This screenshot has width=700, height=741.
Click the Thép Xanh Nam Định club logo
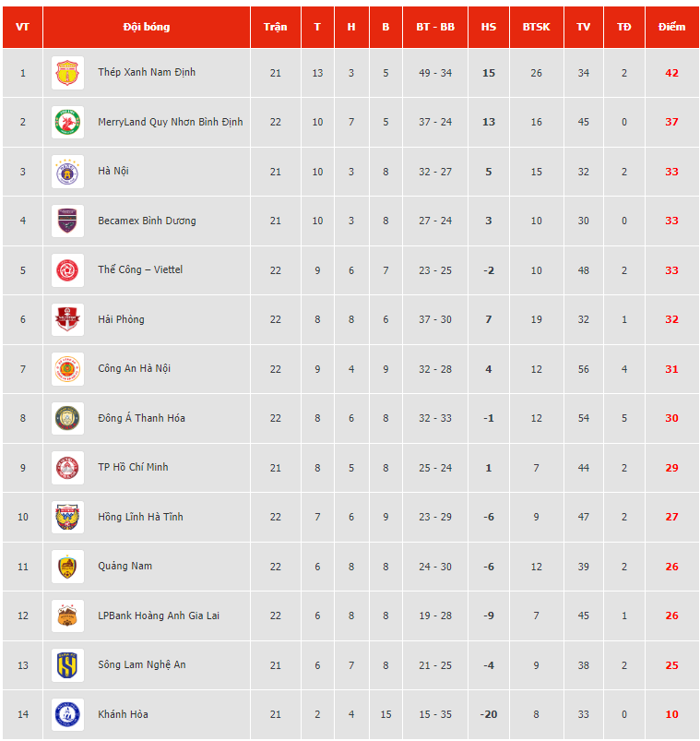pos(67,73)
